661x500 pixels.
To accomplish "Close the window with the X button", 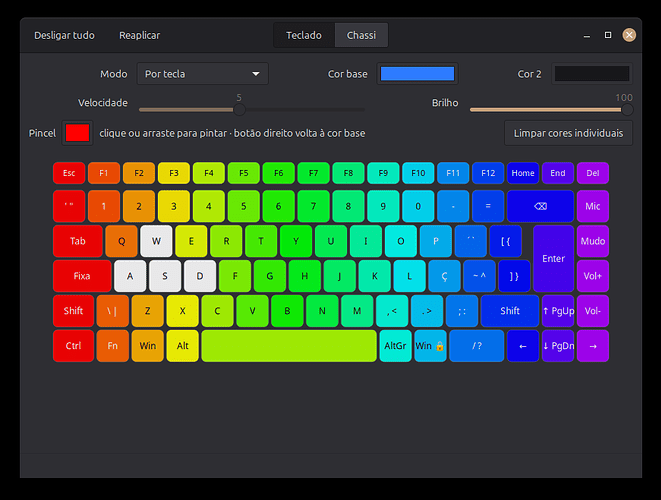I will 629,35.
